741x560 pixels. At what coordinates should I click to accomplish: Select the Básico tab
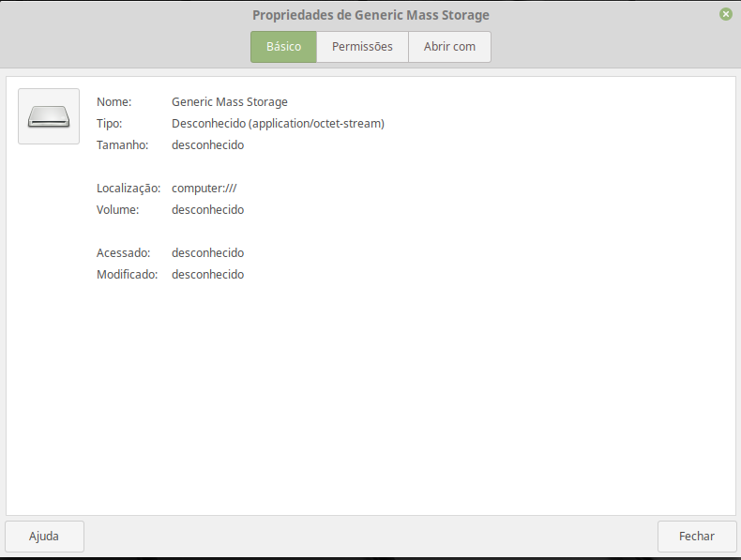pyautogui.click(x=283, y=47)
